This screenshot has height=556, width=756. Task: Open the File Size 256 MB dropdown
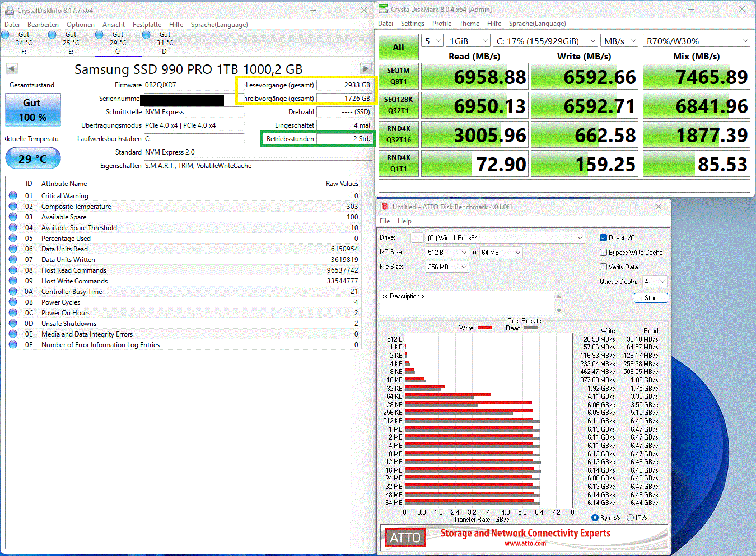(447, 267)
